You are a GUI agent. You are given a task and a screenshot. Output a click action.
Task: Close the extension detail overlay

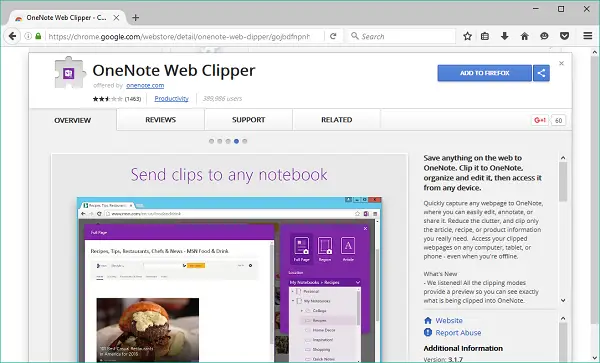pos(561,63)
